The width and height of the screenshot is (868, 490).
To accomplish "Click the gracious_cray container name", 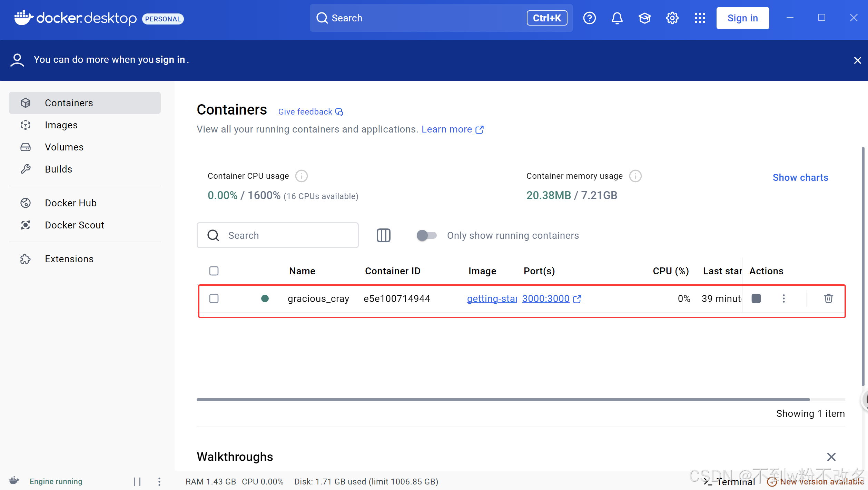I will [x=318, y=299].
